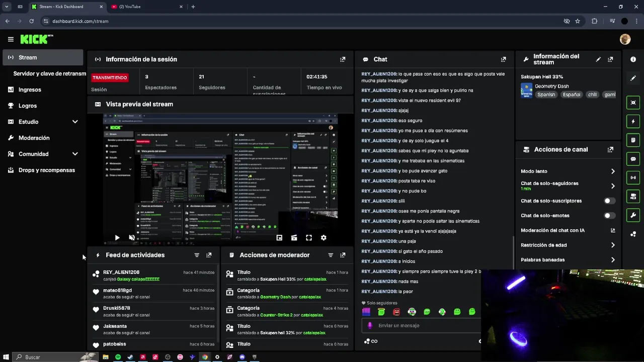
Task: Toggle the channel actions icon in the right rail
Action: [x=633, y=196]
